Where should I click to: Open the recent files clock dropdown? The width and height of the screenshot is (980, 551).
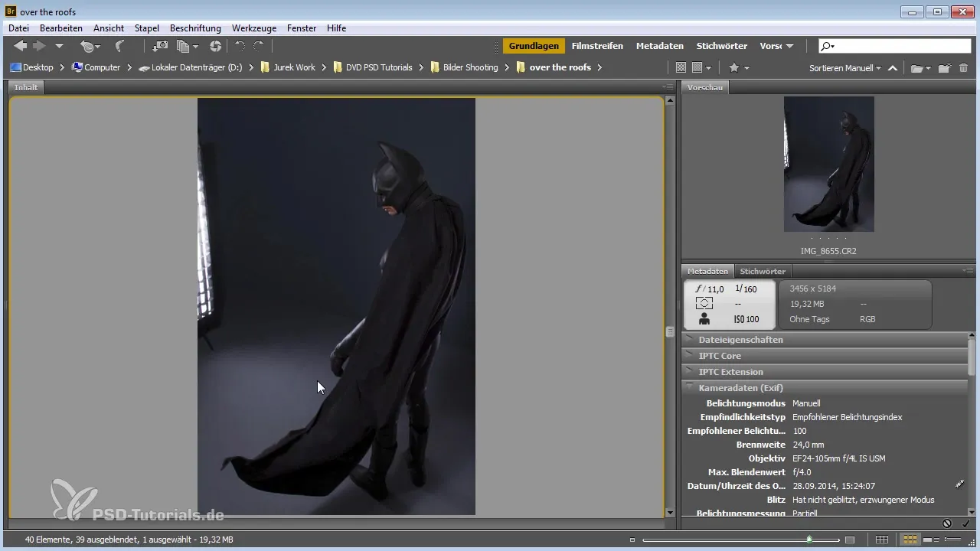pyautogui.click(x=90, y=47)
